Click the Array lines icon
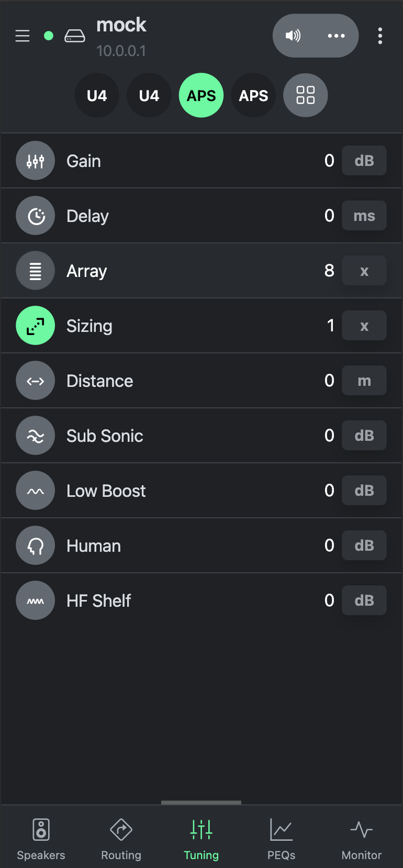Viewport: 403px width, 868px height. (x=36, y=271)
